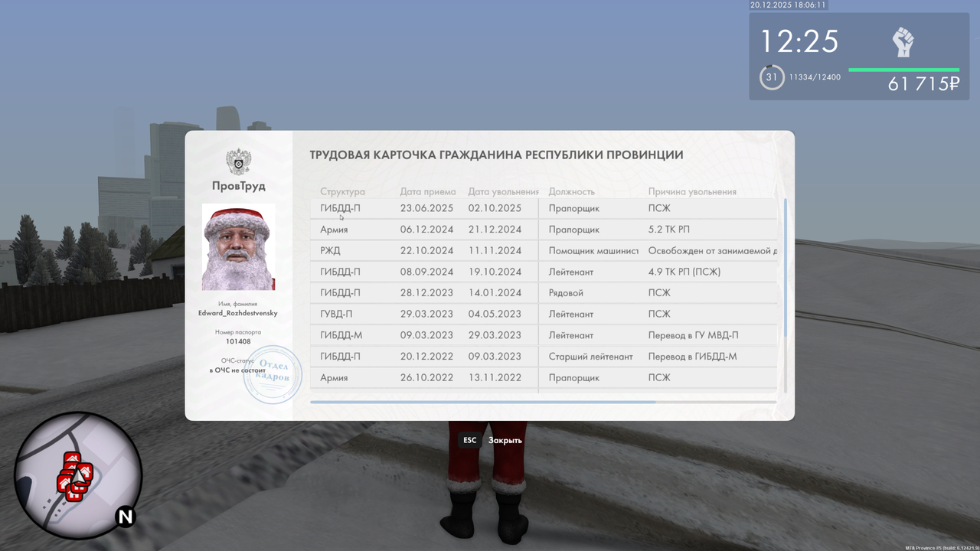Click the 61 715₽ money balance
The height and width of the screenshot is (551, 980).
tap(923, 84)
